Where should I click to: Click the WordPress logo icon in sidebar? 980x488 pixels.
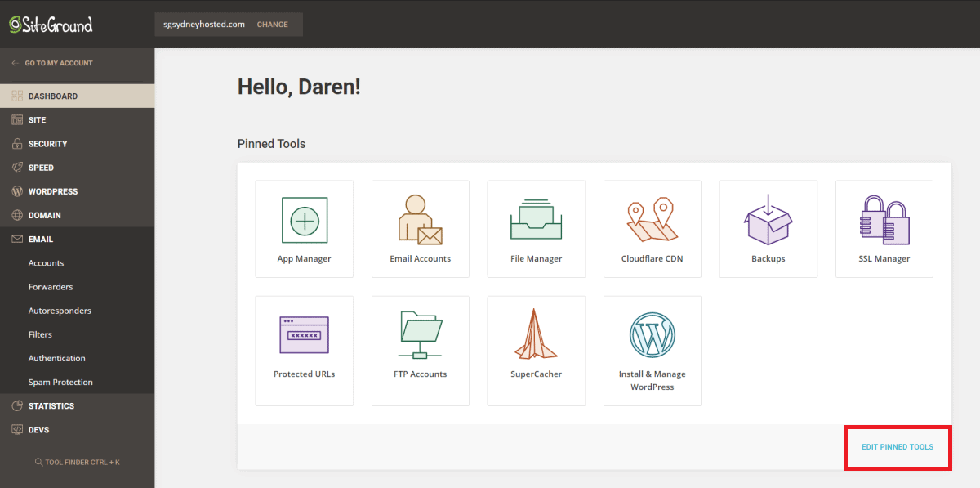tap(17, 191)
